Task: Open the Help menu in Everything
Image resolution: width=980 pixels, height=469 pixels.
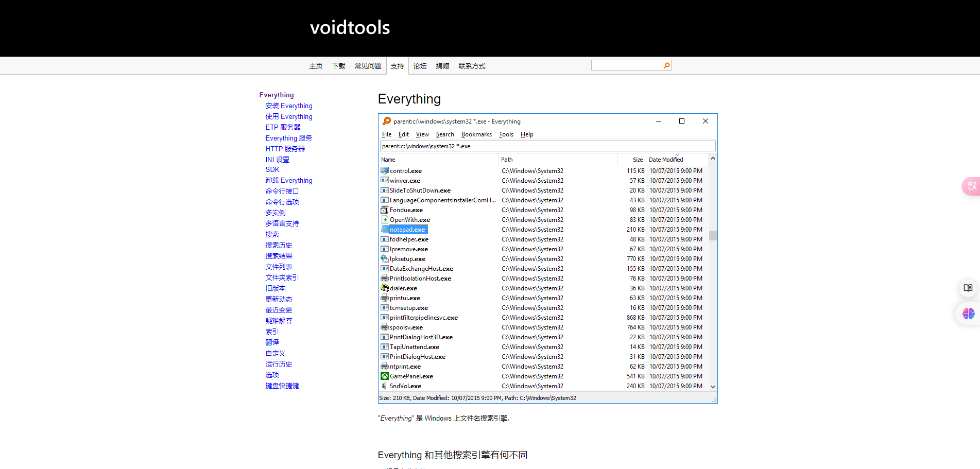Action: (x=527, y=134)
